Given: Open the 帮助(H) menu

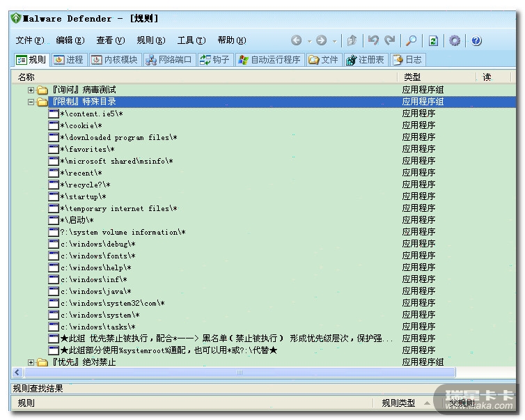Looking at the screenshot, I should click(x=232, y=40).
